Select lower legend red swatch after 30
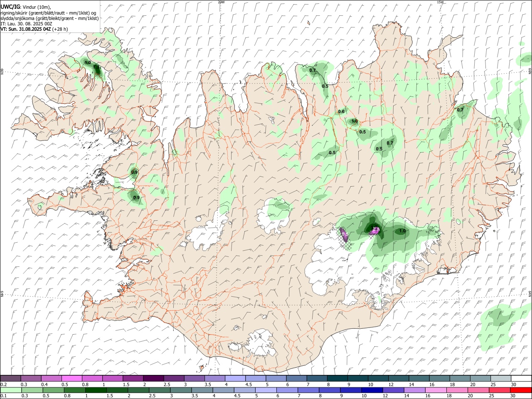The height and width of the screenshot is (399, 532). (520, 390)
